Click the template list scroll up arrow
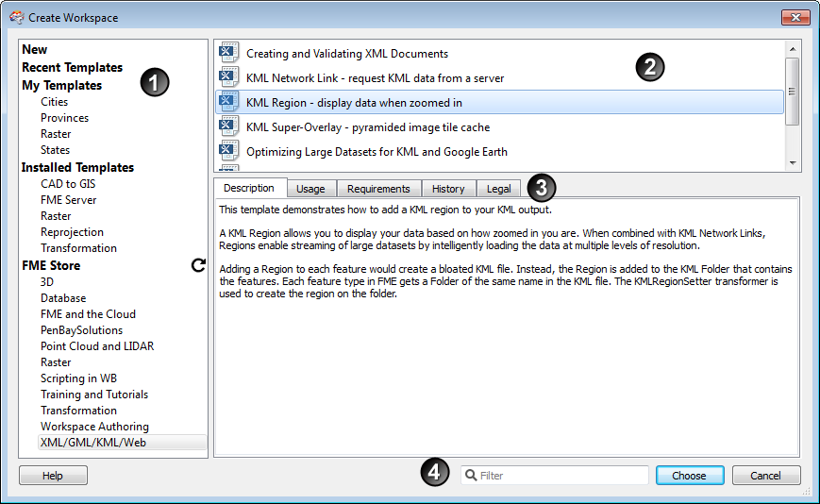The width and height of the screenshot is (820, 504). 793,49
